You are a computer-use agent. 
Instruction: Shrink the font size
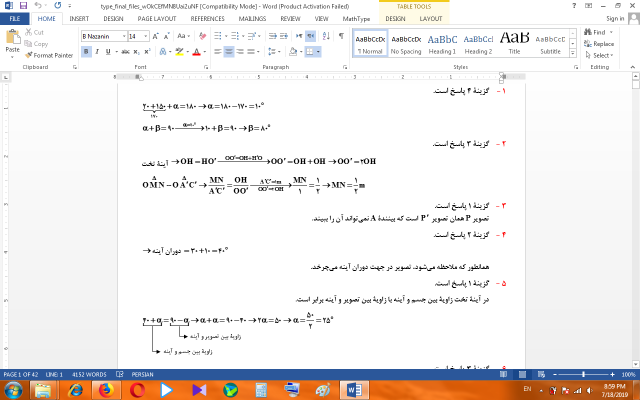point(167,36)
